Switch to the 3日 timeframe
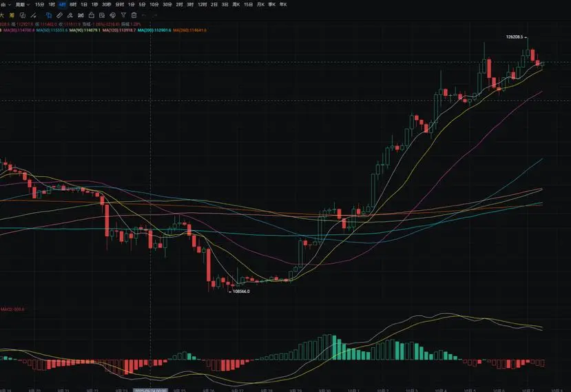Viewport: 571px width, 392px height. tap(225, 5)
